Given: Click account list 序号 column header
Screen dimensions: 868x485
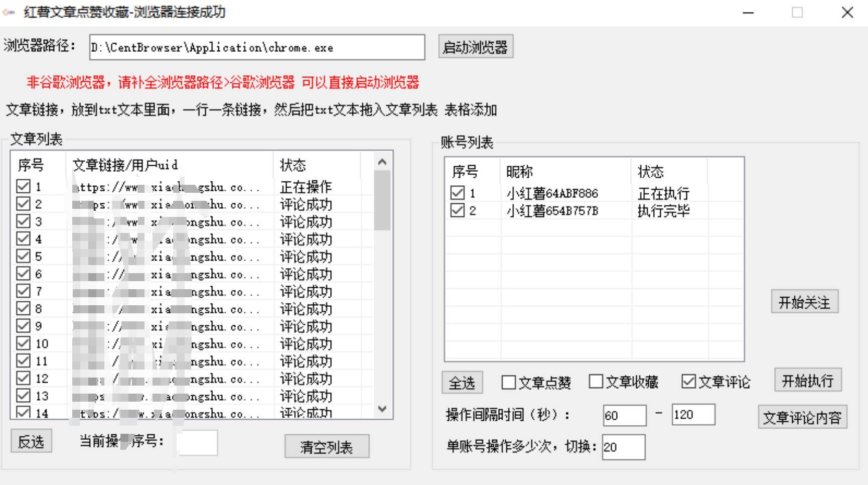Looking at the screenshot, I should pos(473,172).
